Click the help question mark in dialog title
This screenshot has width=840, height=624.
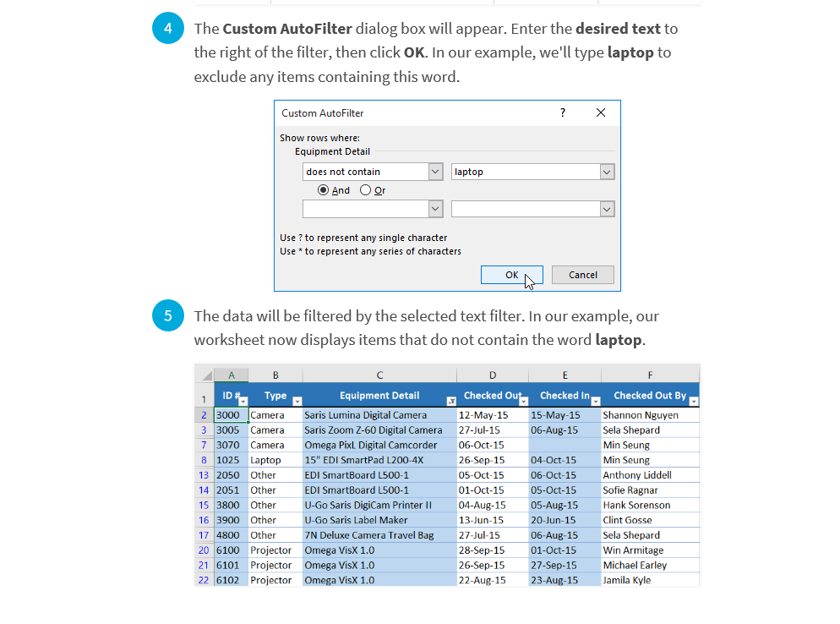coord(563,112)
